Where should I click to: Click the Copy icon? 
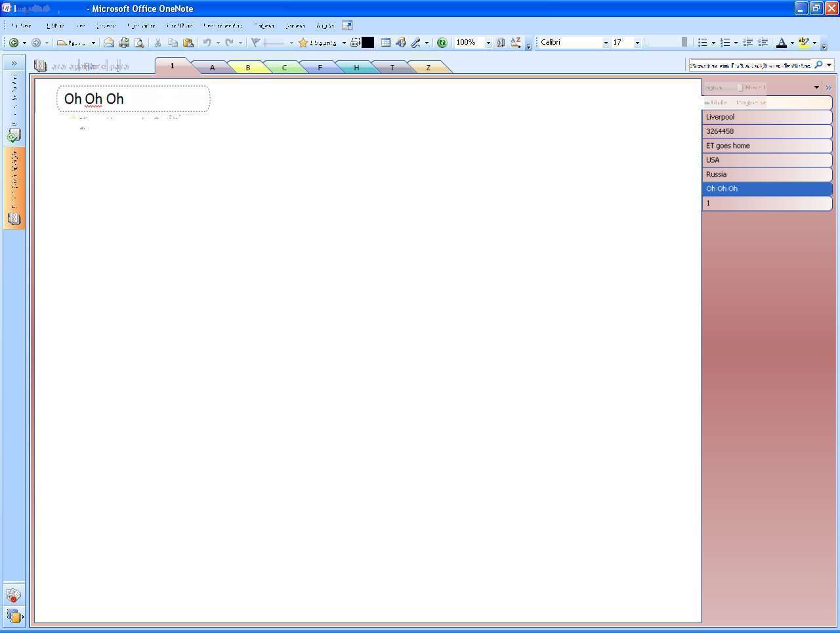pyautogui.click(x=173, y=43)
